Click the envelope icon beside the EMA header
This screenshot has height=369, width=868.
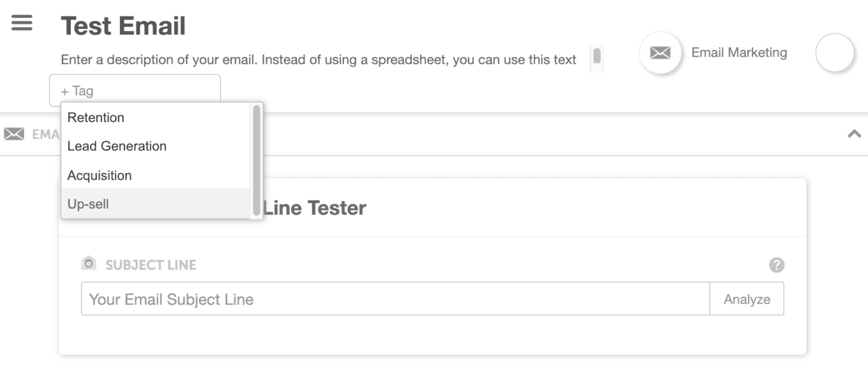click(14, 134)
